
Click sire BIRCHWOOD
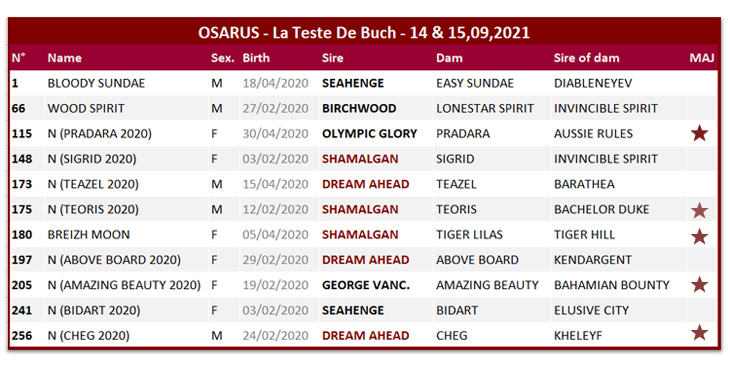click(359, 108)
